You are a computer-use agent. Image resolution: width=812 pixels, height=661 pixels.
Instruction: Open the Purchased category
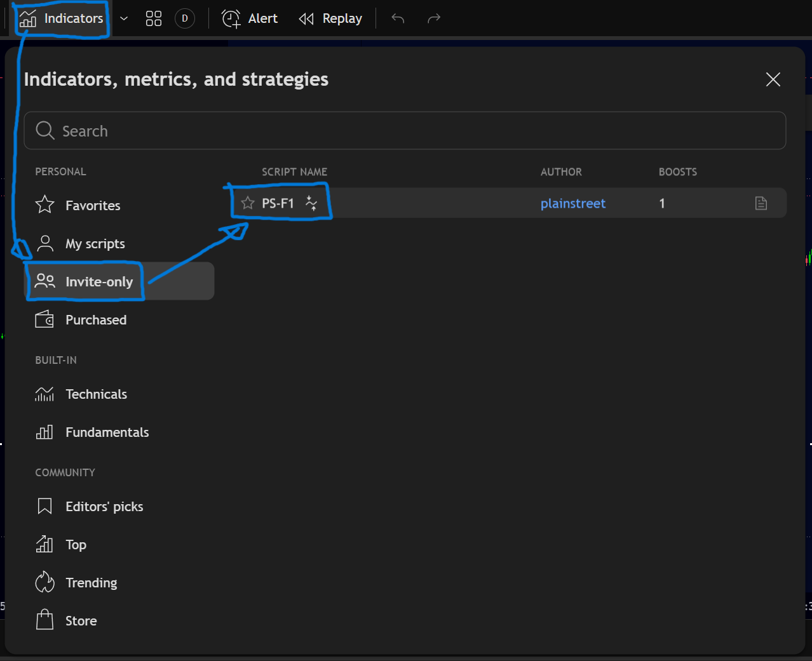119,319
